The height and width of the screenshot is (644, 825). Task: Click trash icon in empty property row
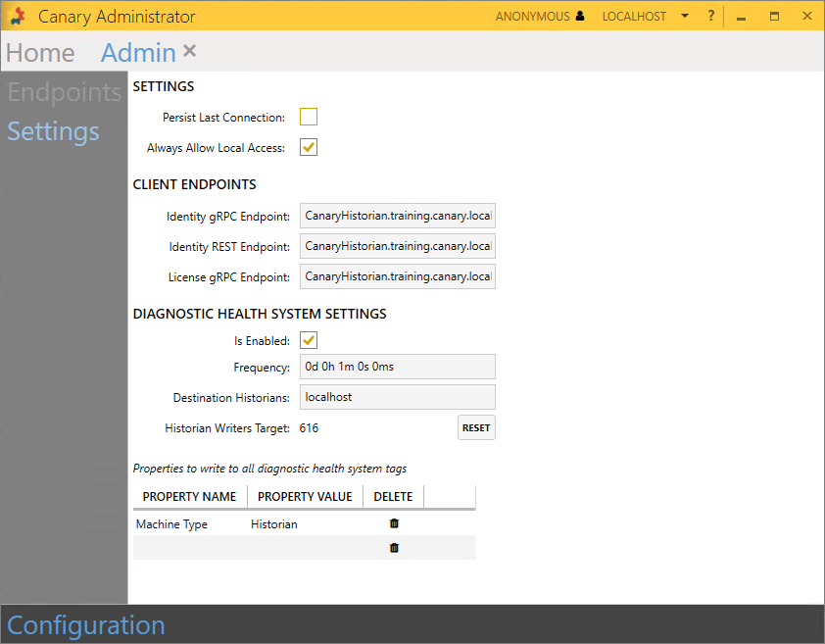[394, 548]
